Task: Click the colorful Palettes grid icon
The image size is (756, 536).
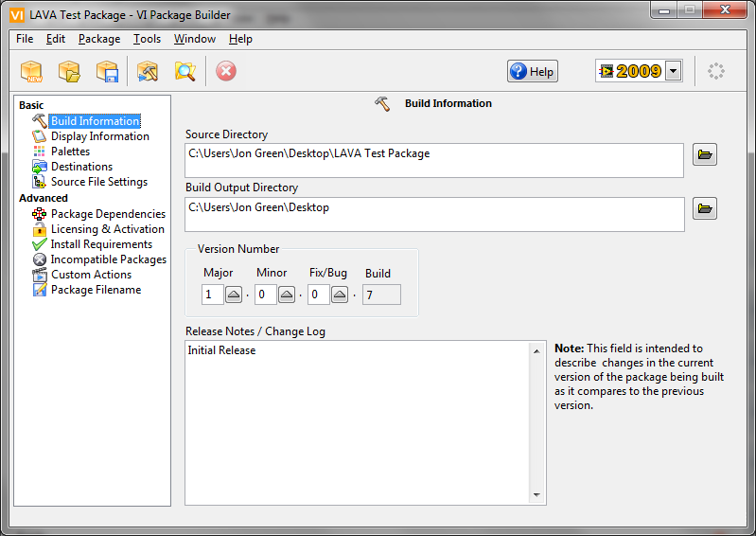Action: [40, 152]
